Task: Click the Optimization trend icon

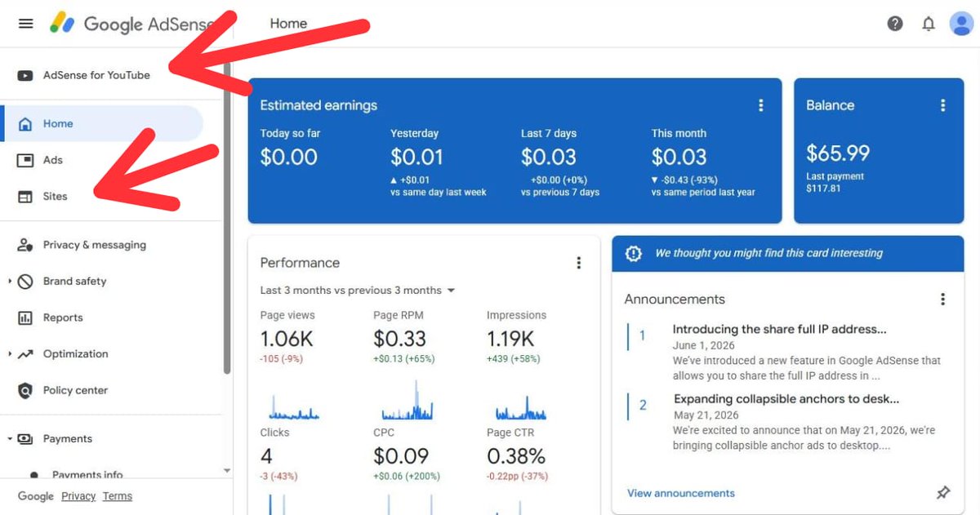Action: (25, 354)
